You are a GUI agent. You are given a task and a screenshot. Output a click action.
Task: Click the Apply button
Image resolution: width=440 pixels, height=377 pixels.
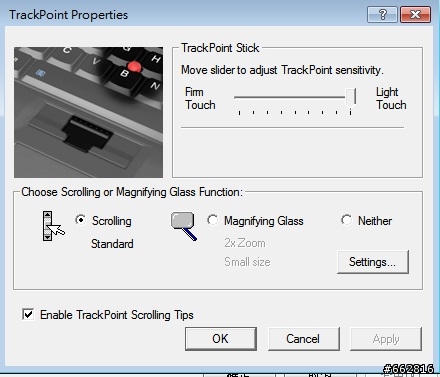point(386,339)
